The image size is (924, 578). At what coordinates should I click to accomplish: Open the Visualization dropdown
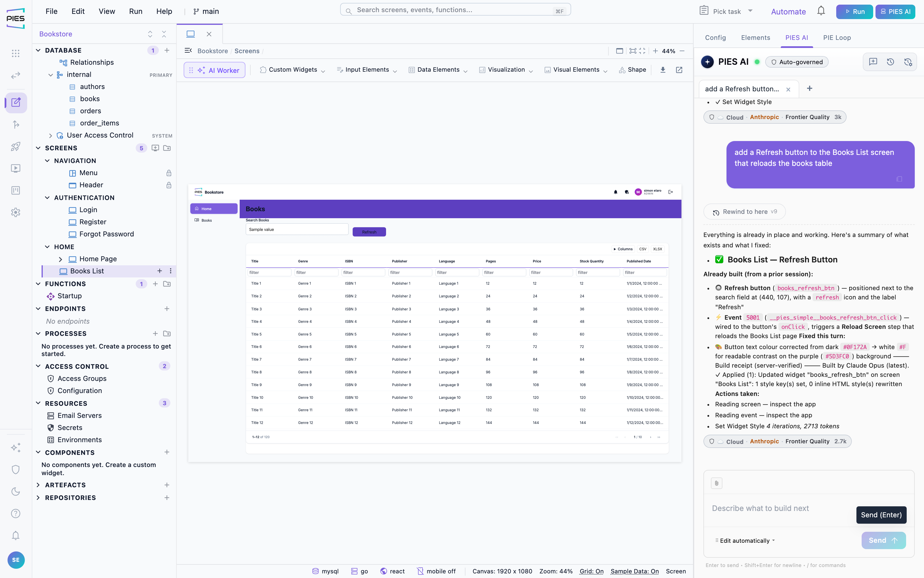tap(506, 70)
